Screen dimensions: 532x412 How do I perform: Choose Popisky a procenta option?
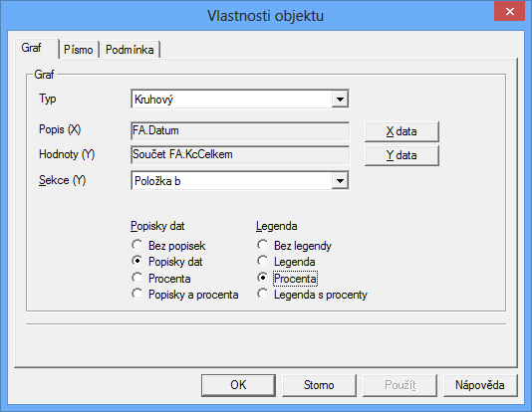pyautogui.click(x=185, y=295)
